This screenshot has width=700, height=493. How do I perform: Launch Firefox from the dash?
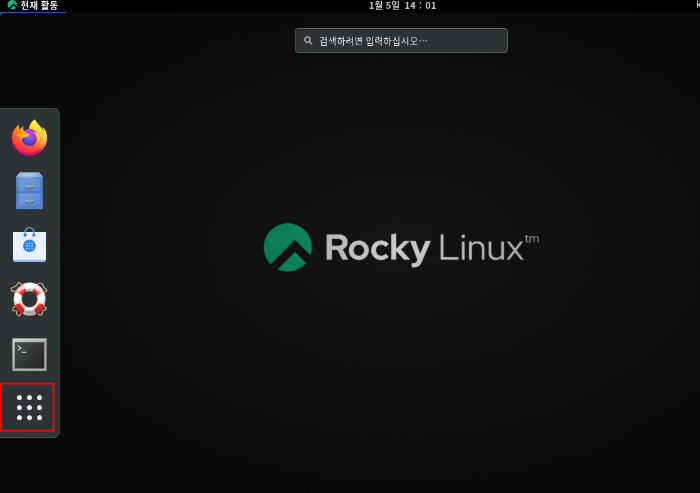(29, 138)
